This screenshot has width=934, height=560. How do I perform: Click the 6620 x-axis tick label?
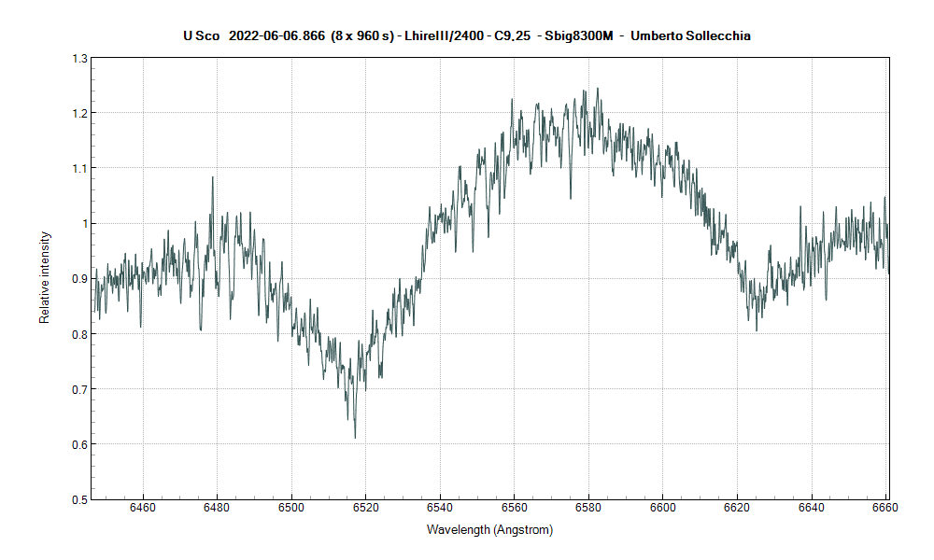(x=737, y=508)
